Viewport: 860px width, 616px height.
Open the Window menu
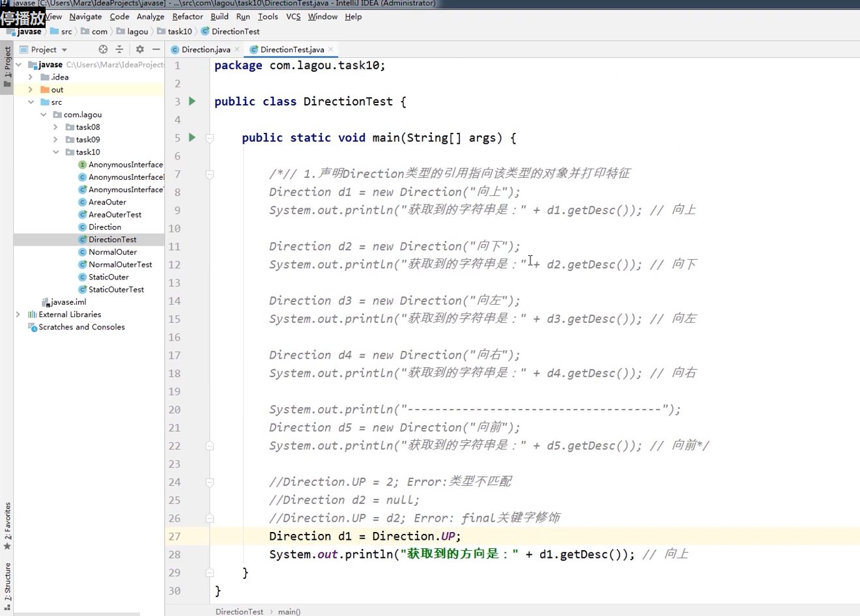click(x=322, y=16)
